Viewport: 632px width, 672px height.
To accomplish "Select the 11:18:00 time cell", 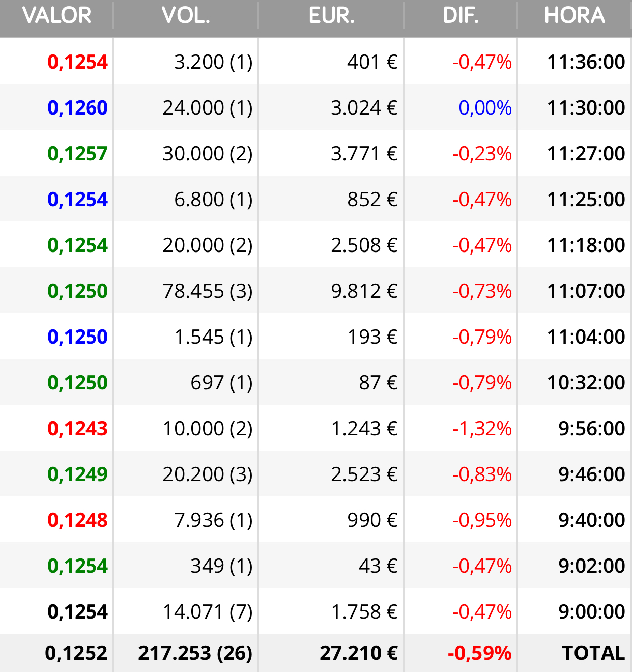I will [586, 245].
